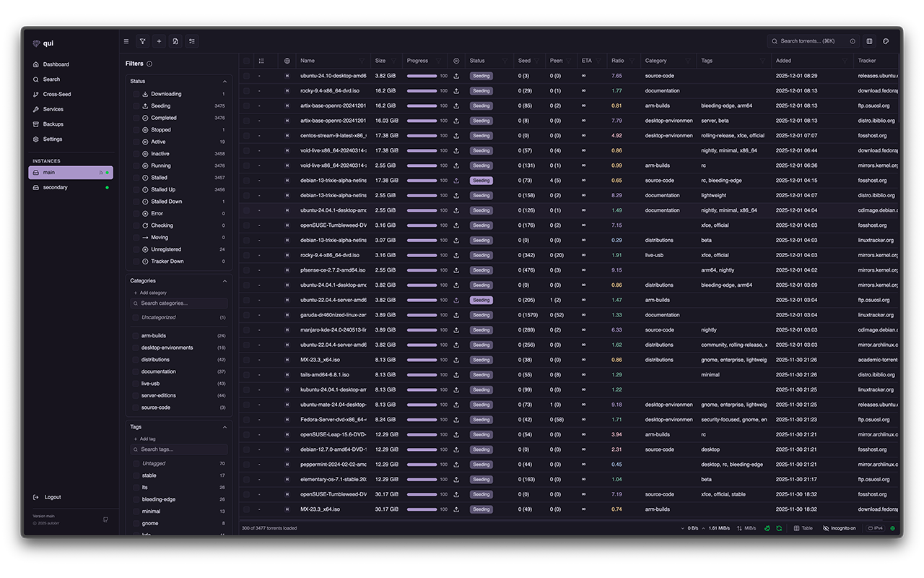Toggle the filter funnel icon in toolbar
Image resolution: width=924 pixels, height=578 pixels.
click(142, 41)
